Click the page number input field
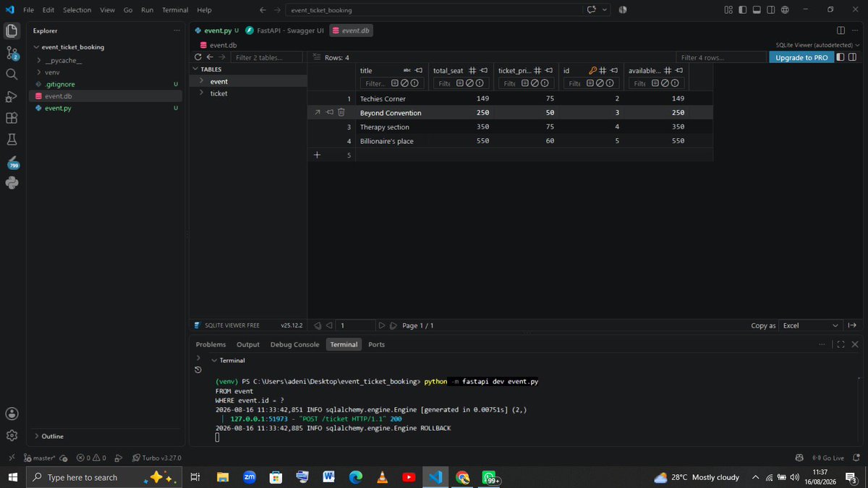Viewport: 868px width, 488px height. click(x=357, y=325)
